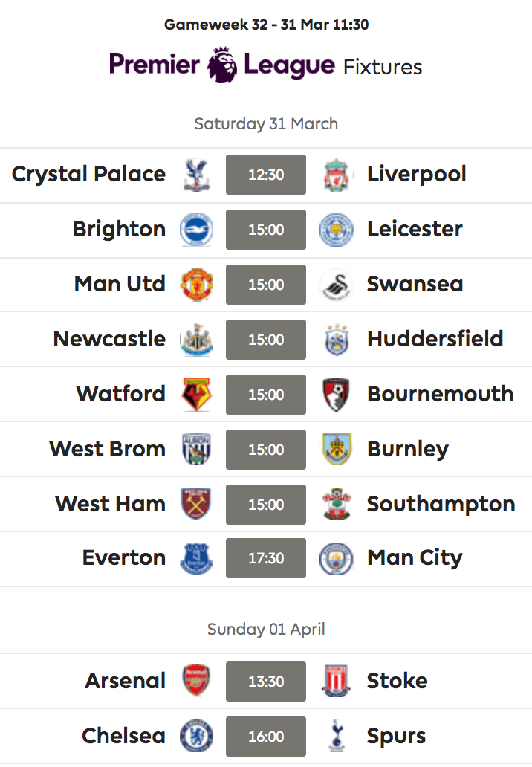Click the Crystal Palace club crest
Screen dimensions: 532x767
[197, 175]
